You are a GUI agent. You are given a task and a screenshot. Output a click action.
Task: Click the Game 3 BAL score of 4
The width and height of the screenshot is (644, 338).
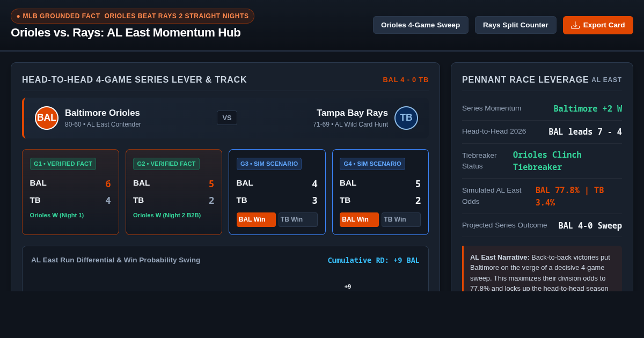314,184
